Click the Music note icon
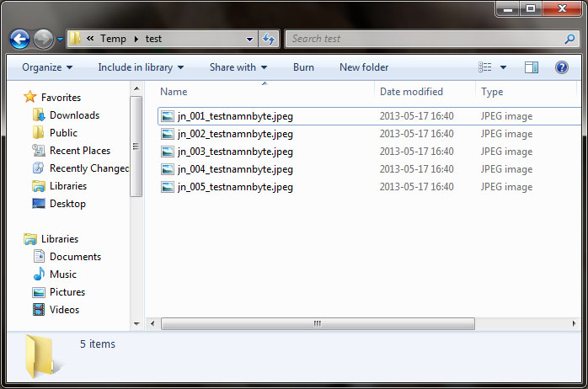This screenshot has width=588, height=389. (39, 274)
